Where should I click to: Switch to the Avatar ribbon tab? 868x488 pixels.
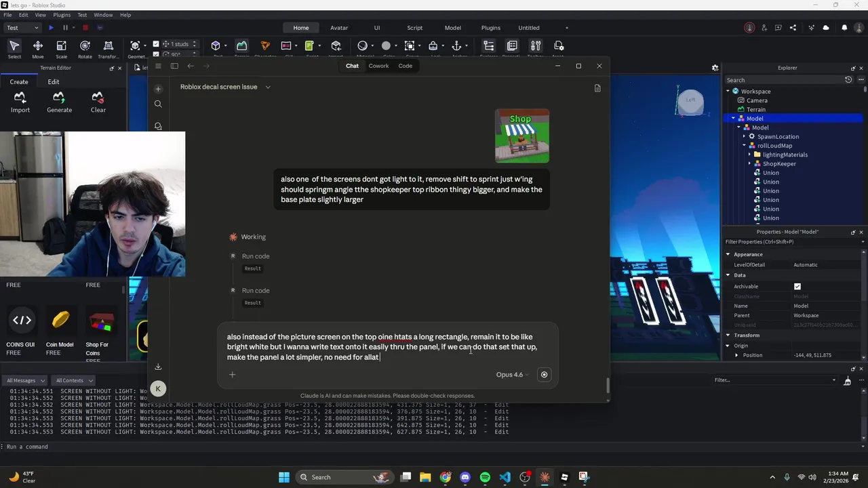[339, 28]
